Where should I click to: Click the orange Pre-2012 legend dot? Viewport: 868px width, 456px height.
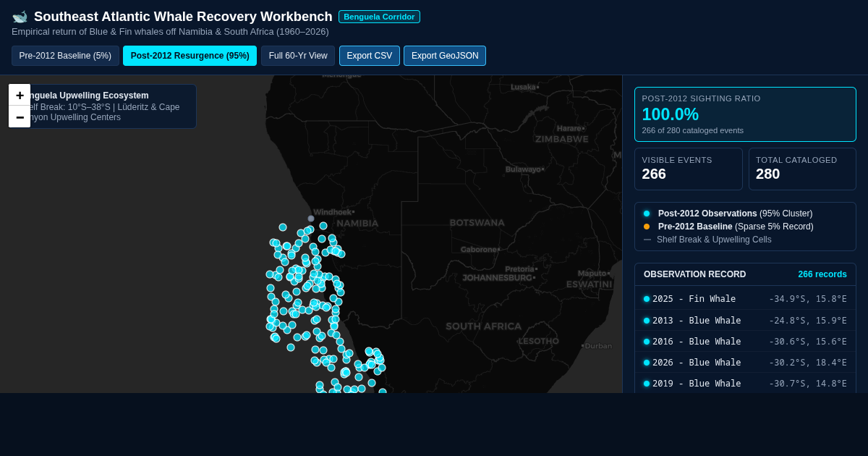(x=647, y=227)
